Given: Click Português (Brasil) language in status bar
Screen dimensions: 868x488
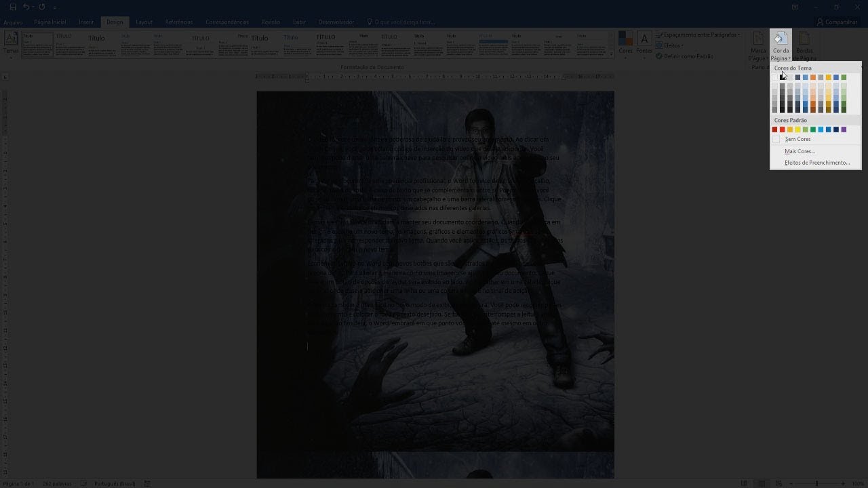Looking at the screenshot, I should pyautogui.click(x=114, y=483).
